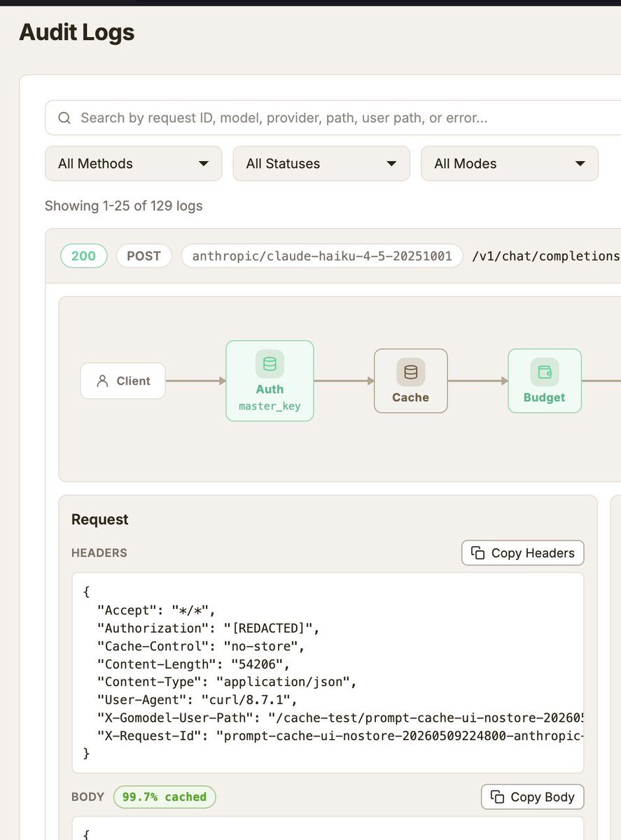This screenshot has height=840, width=621.
Task: Select the Auth master_key node
Action: [x=270, y=381]
